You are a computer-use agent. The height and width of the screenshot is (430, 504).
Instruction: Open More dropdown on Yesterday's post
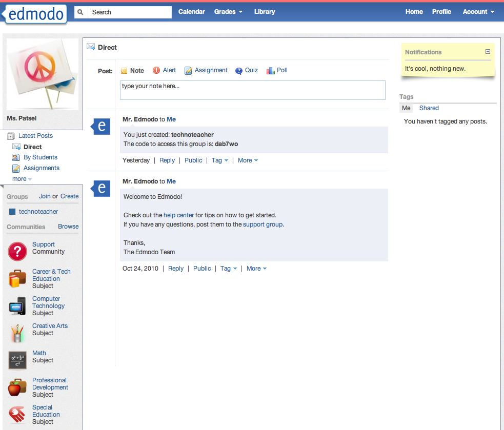248,160
